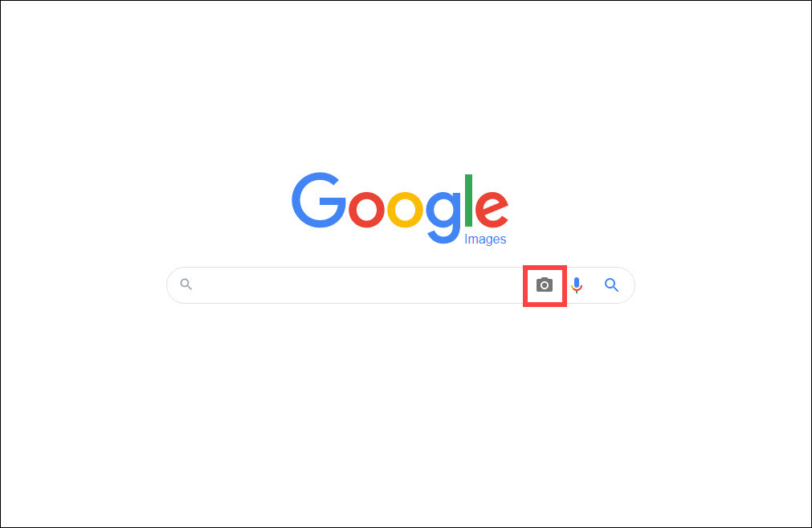
Task: Choose the image upload camera in the search bar
Action: [x=545, y=285]
